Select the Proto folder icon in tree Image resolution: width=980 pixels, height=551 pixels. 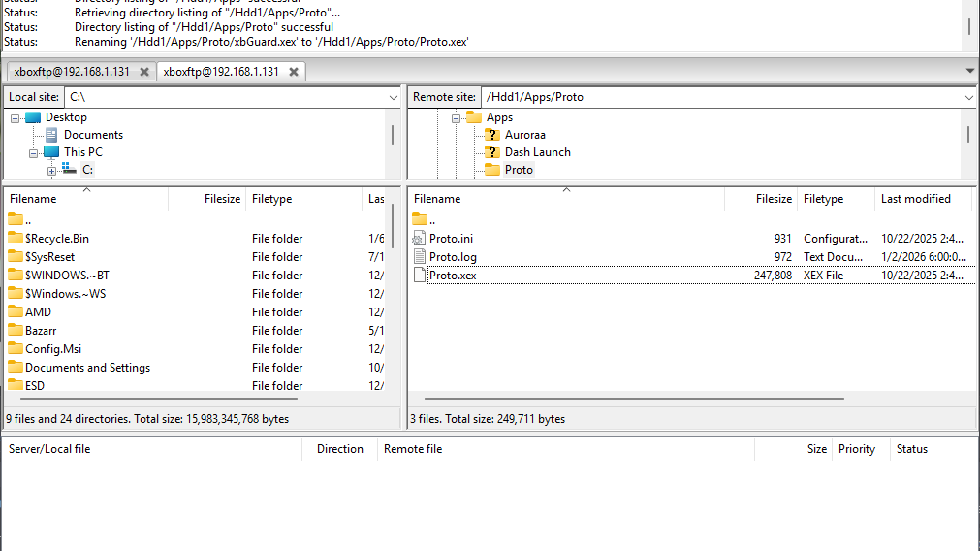(x=492, y=170)
